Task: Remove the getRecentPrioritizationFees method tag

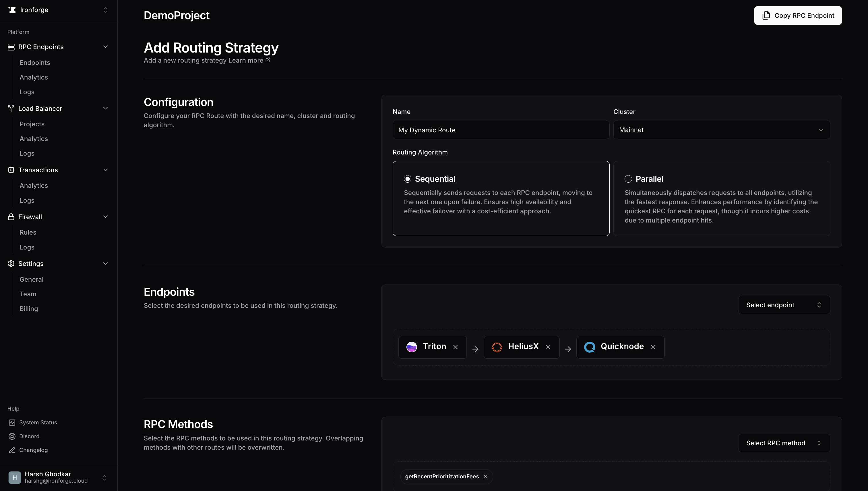Action: [485, 476]
